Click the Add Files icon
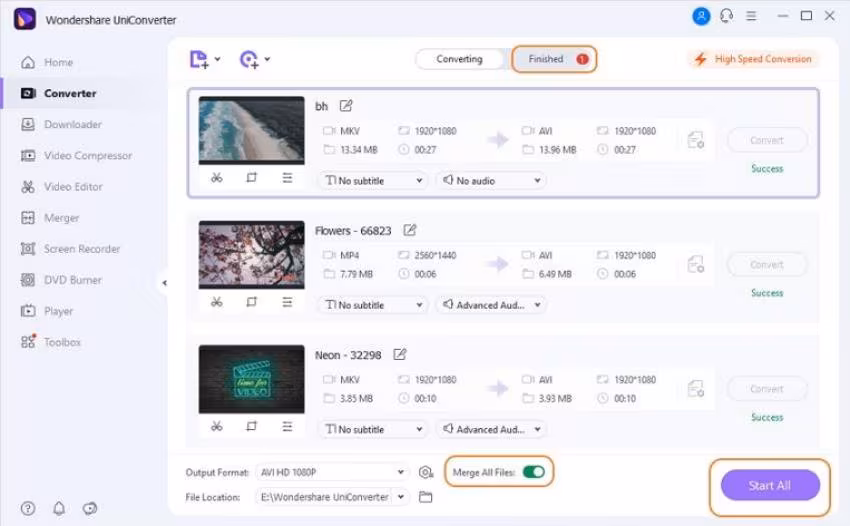The height and width of the screenshot is (526, 850). [198, 59]
